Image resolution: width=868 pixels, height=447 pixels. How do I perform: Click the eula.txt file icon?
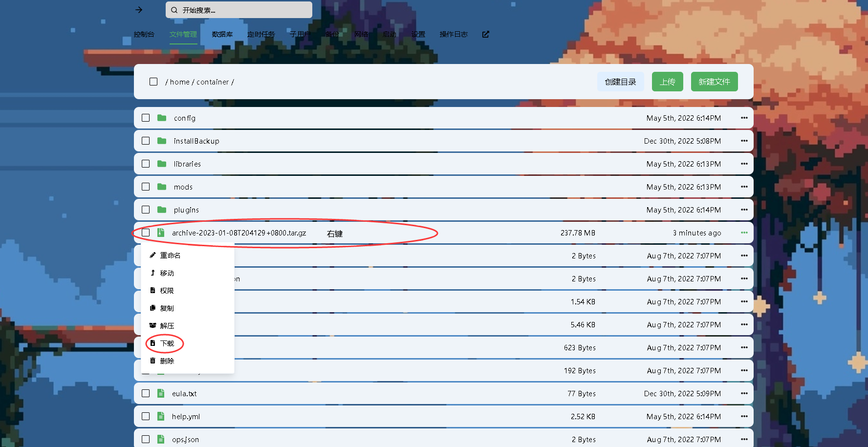click(x=161, y=393)
